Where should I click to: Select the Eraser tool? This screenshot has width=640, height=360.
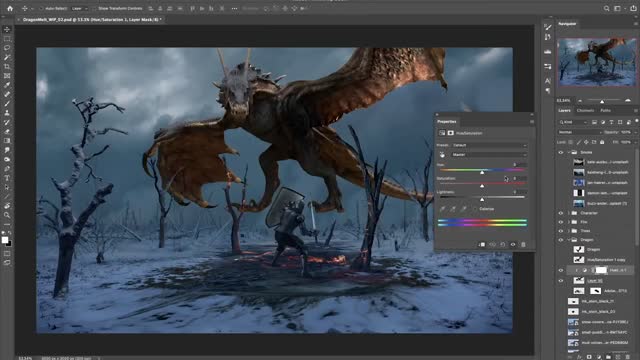point(7,131)
